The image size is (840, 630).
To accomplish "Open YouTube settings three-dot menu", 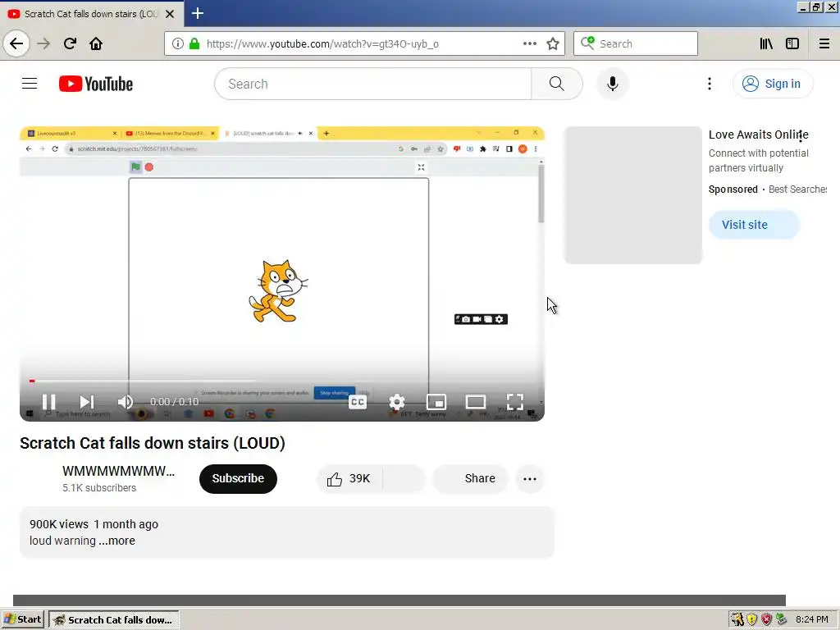I will [710, 84].
